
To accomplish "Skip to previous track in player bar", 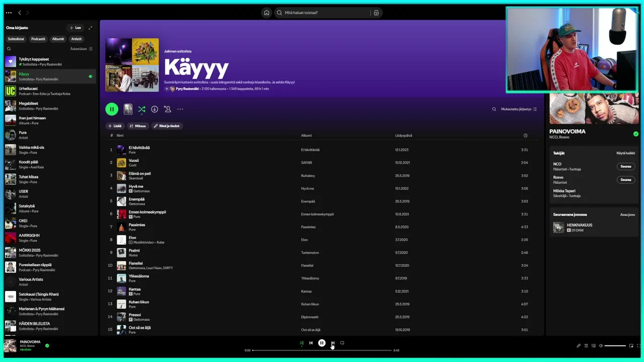I will 311,343.
